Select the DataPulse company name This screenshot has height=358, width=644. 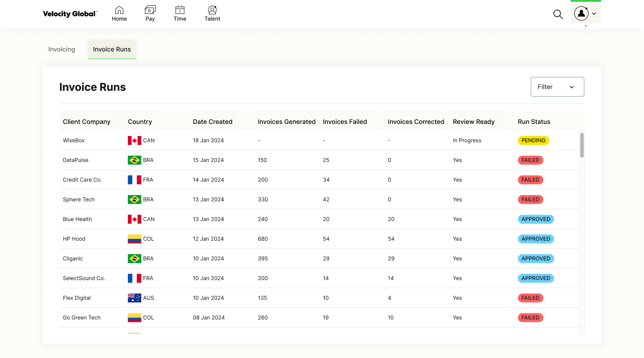[x=76, y=160]
